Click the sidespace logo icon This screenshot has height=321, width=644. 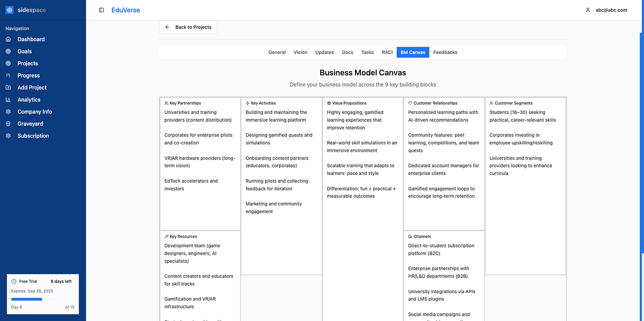tap(10, 10)
